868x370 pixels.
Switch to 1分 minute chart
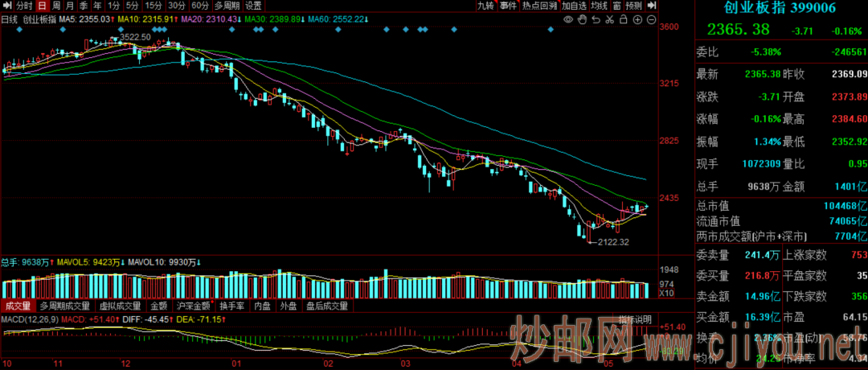coord(113,6)
